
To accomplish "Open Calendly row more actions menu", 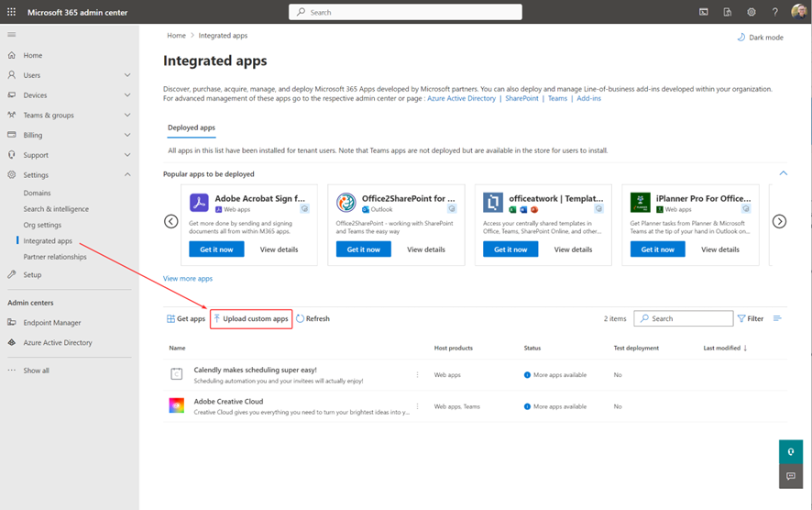I will click(417, 374).
